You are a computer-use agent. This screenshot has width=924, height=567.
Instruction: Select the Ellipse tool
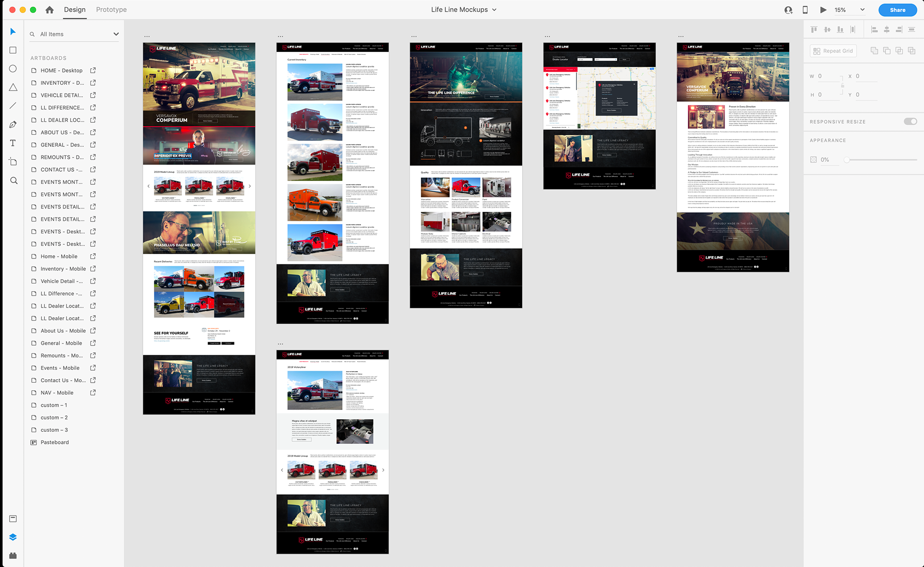click(x=13, y=69)
